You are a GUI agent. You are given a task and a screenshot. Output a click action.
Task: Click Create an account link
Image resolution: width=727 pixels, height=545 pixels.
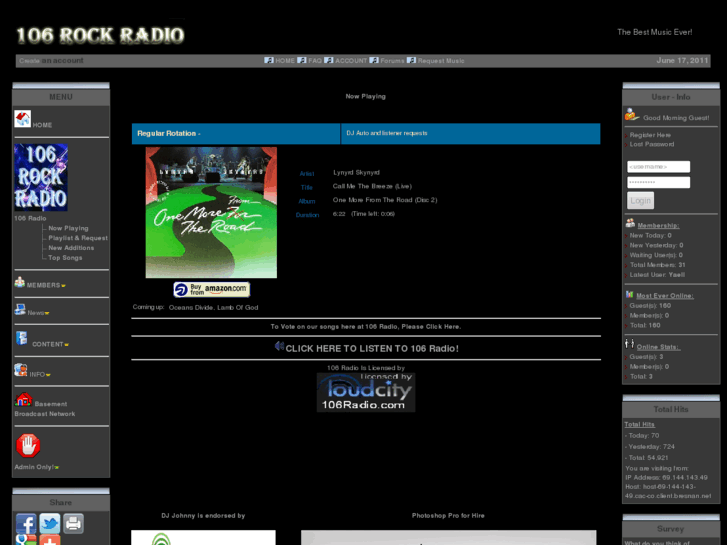[x=51, y=61]
